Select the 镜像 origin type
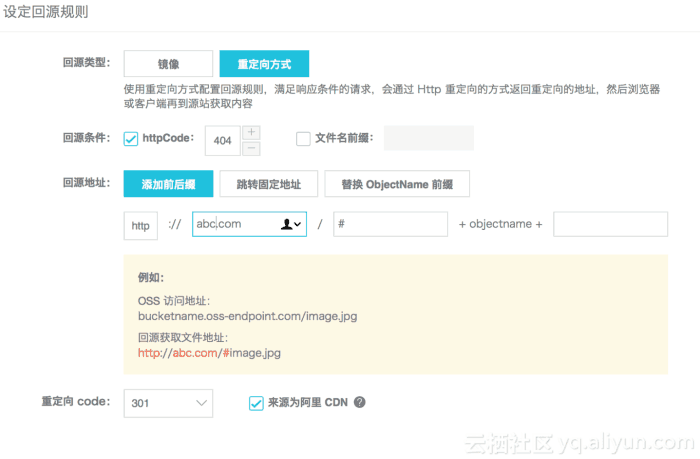The height and width of the screenshot is (459, 700). coord(168,63)
